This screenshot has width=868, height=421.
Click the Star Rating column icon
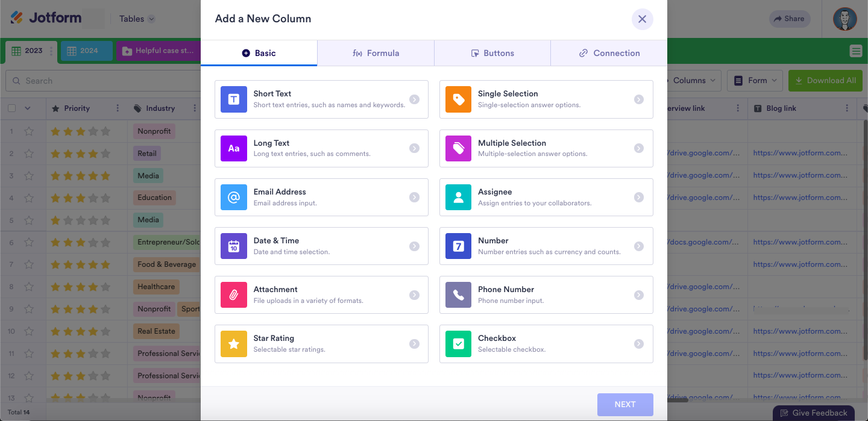(234, 344)
